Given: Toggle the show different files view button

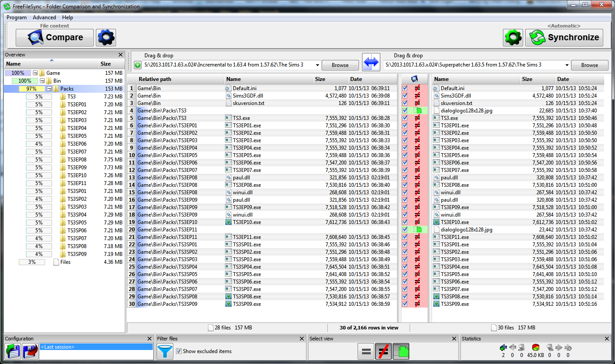Looking at the screenshot, I should pos(383,351).
